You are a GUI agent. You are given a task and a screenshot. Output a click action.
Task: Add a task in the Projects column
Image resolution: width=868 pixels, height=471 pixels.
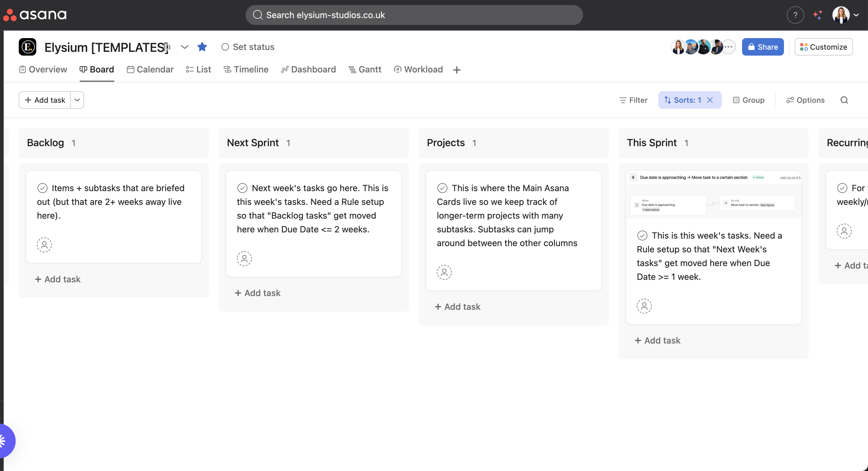[x=457, y=307]
